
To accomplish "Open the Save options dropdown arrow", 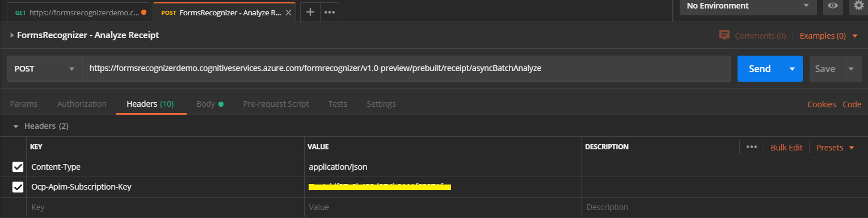I will 850,69.
